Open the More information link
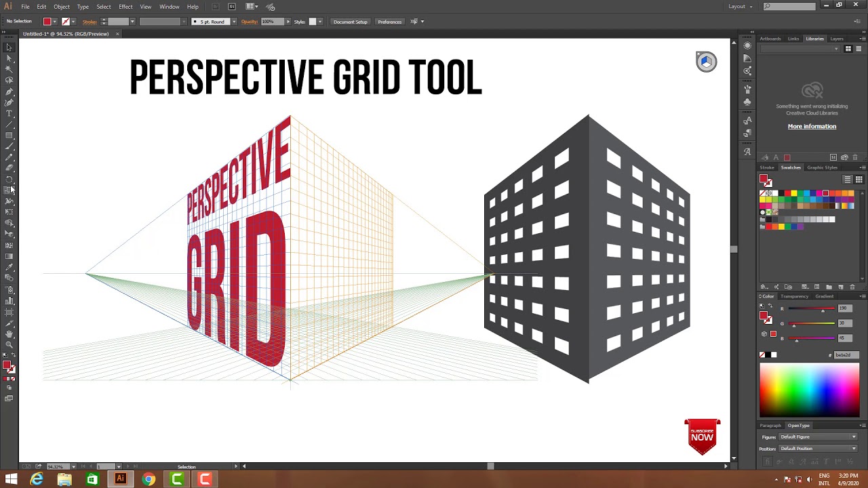The image size is (868, 488). (x=812, y=126)
